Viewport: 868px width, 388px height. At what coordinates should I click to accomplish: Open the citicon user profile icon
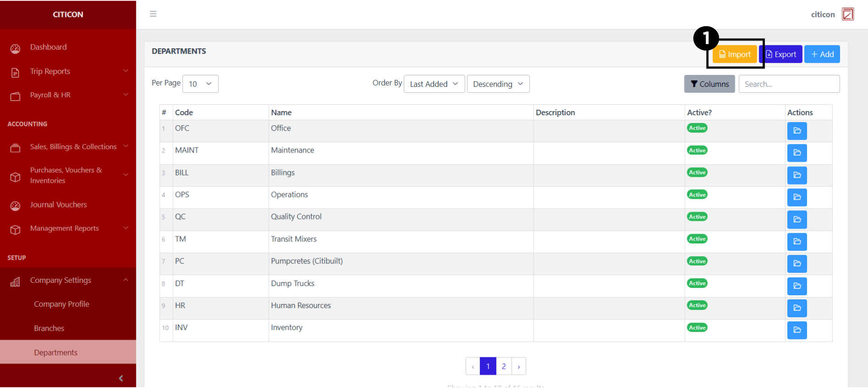pos(847,14)
